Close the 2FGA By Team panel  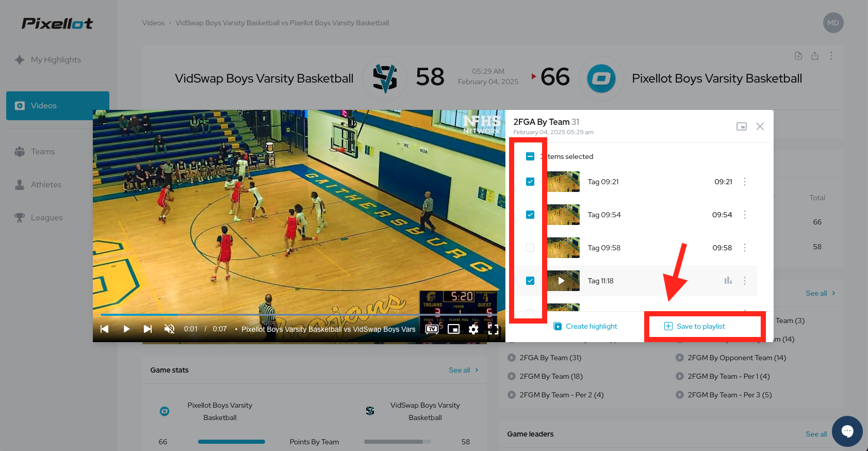760,126
